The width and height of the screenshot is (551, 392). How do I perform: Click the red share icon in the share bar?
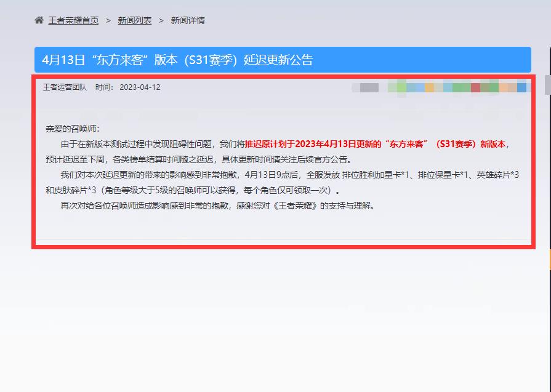click(x=475, y=87)
